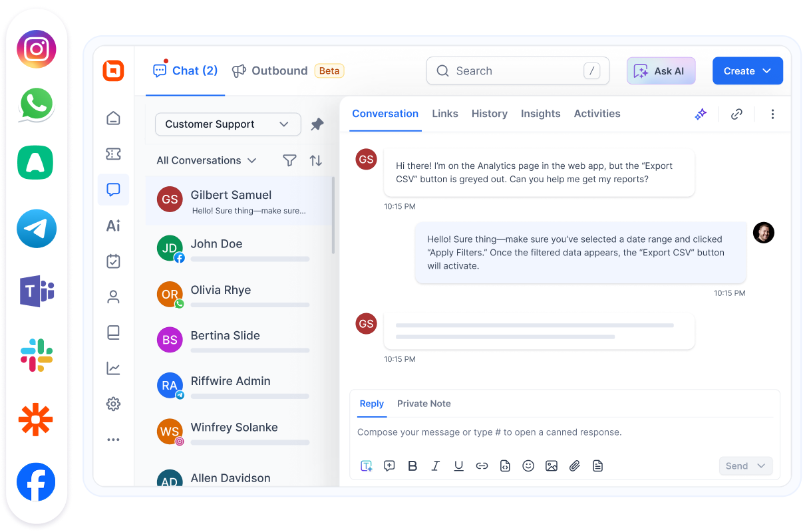This screenshot has width=805, height=532.
Task: Click into the compose message field
Action: (565, 432)
